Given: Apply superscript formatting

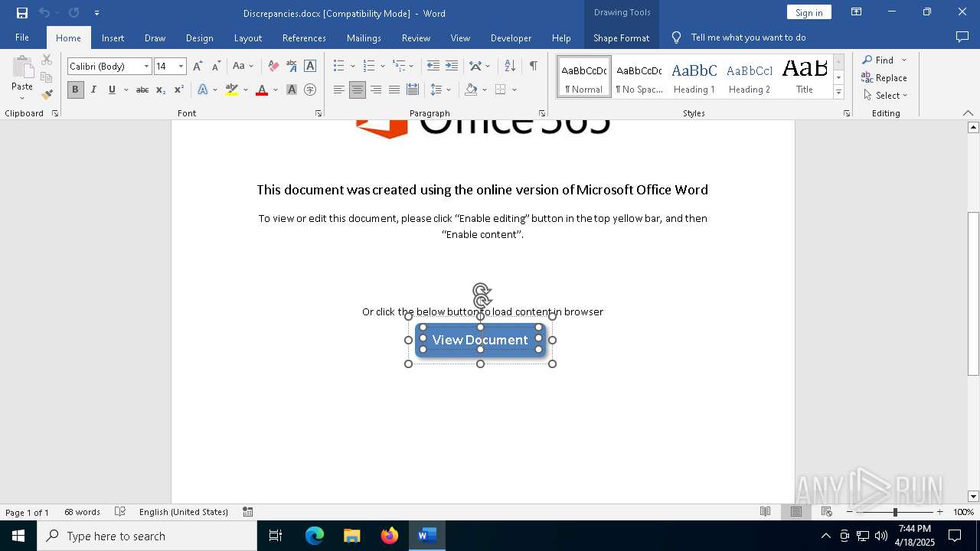Looking at the screenshot, I should coord(179,90).
